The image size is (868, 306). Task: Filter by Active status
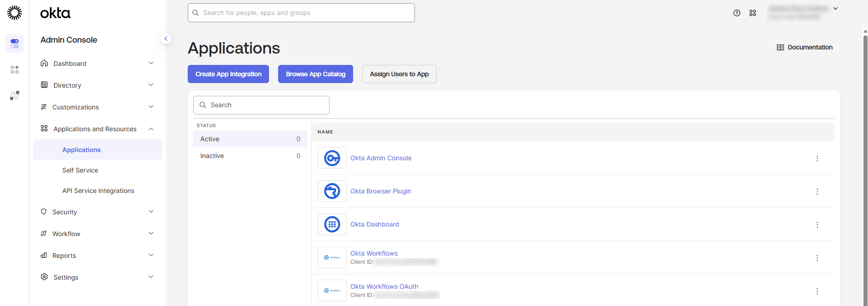(x=250, y=139)
